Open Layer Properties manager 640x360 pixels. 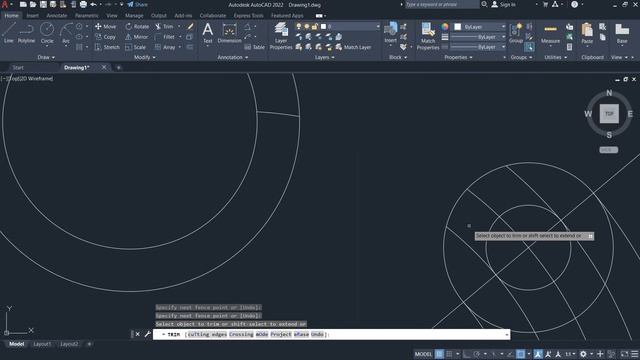tap(281, 36)
